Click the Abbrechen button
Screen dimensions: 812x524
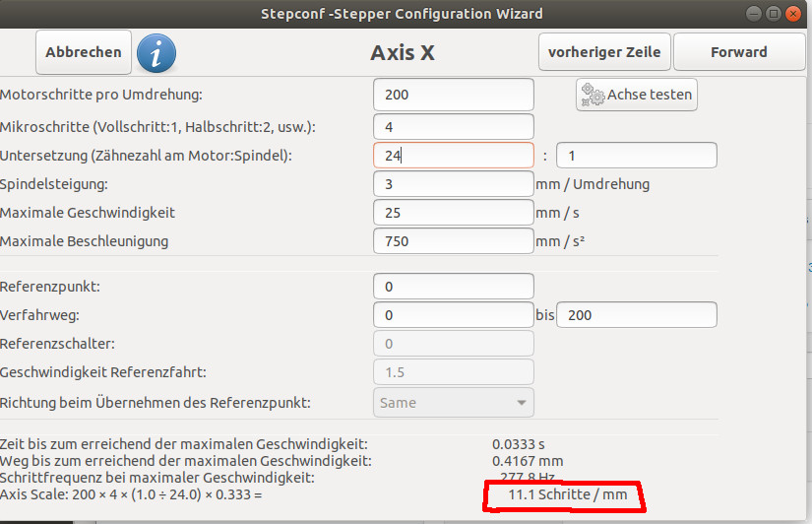coord(84,52)
